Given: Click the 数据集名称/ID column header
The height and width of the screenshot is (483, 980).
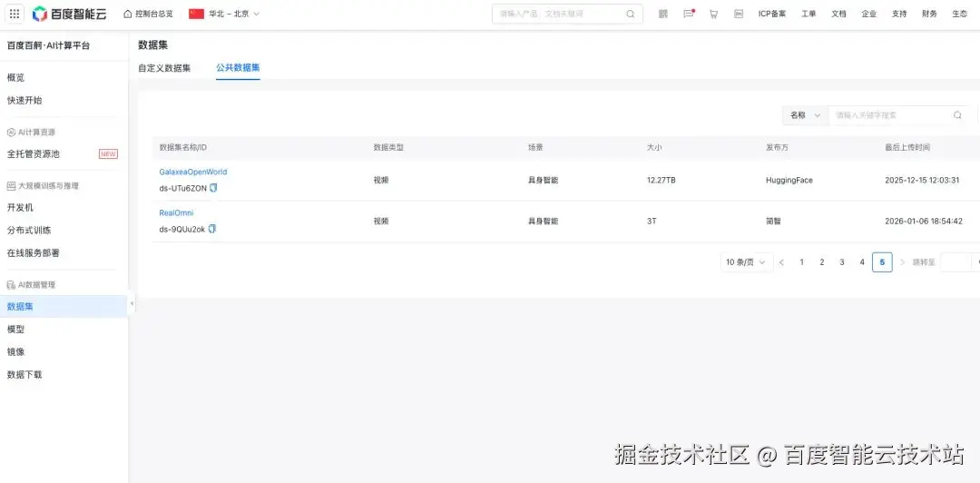Looking at the screenshot, I should pos(183,148).
